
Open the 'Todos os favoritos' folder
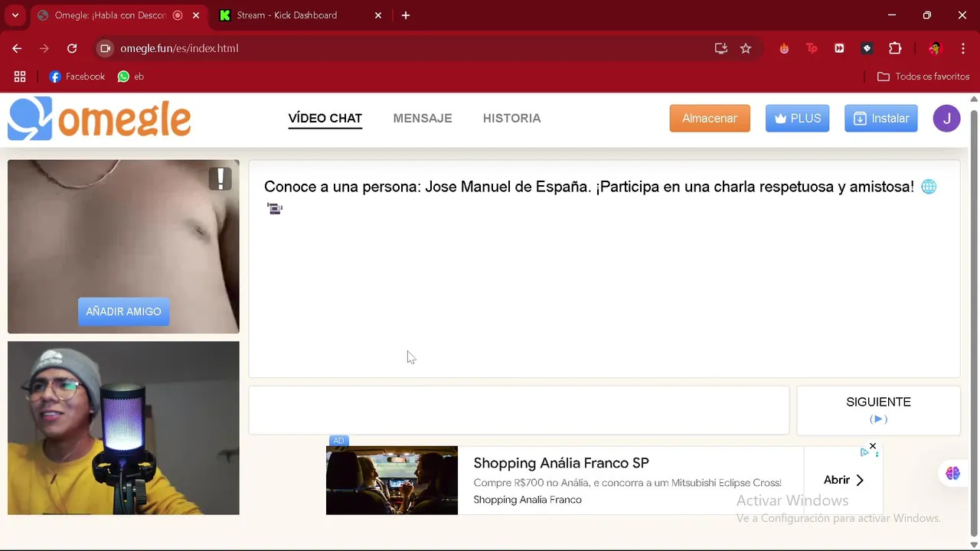click(x=923, y=77)
